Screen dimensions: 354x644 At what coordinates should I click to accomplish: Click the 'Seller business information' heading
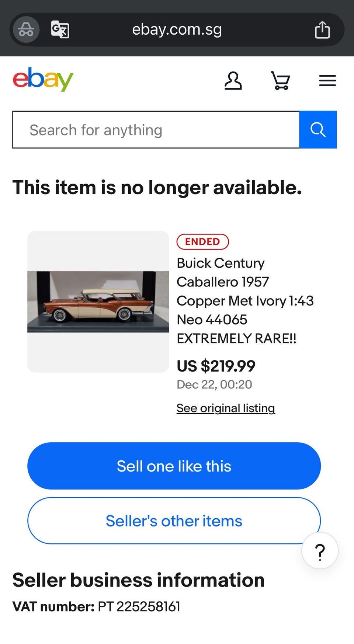tap(139, 580)
